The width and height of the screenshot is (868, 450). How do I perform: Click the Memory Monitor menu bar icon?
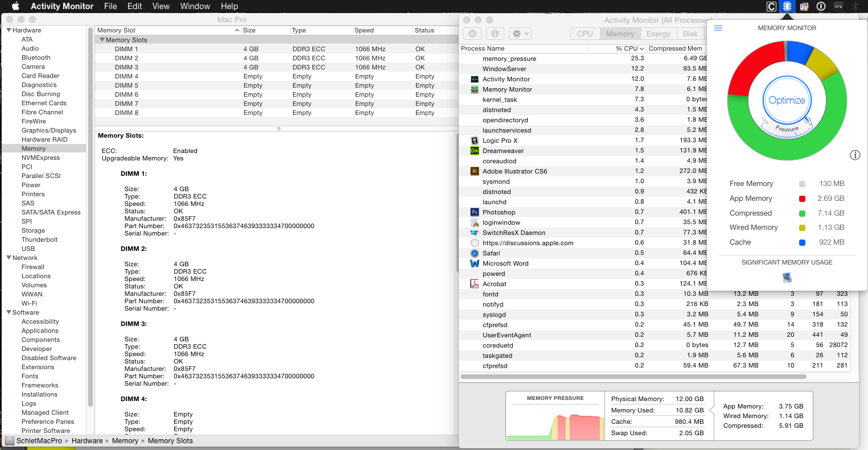pos(787,6)
